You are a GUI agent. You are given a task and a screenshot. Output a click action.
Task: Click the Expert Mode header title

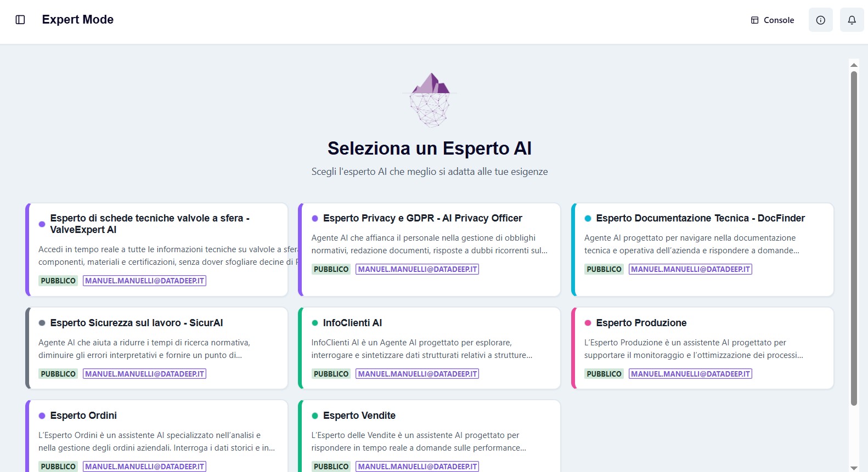point(78,20)
